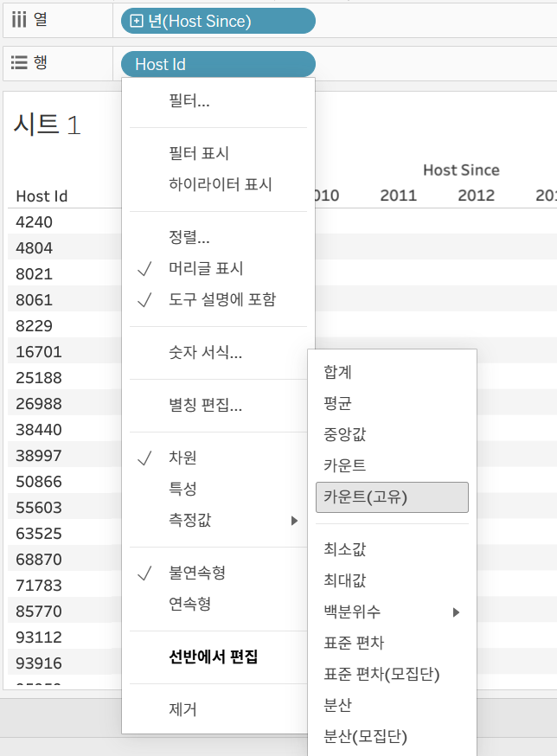Expand the 측정값 submenu arrow

pyautogui.click(x=294, y=520)
